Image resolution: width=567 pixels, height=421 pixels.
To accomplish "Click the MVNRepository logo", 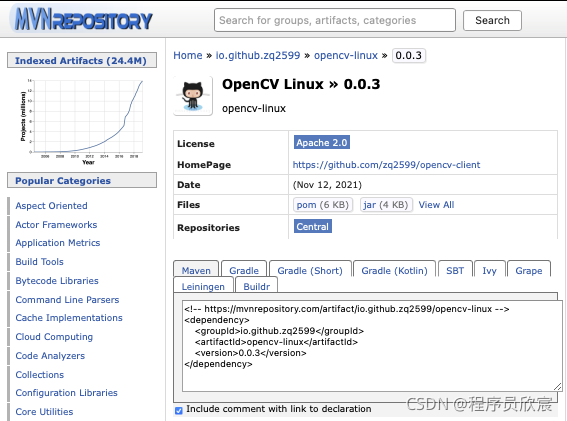I will tap(84, 20).
